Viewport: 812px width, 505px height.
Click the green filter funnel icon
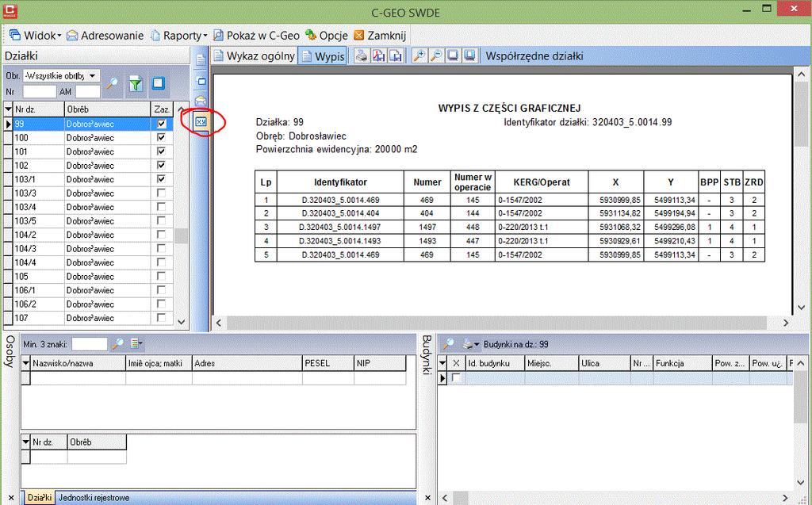pos(136,83)
